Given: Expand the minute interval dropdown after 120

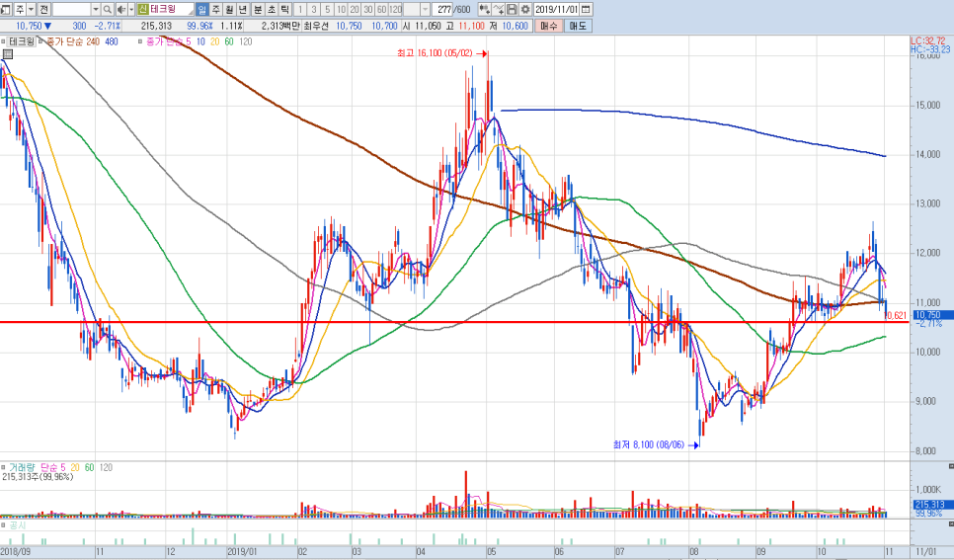Looking at the screenshot, I should [426, 9].
